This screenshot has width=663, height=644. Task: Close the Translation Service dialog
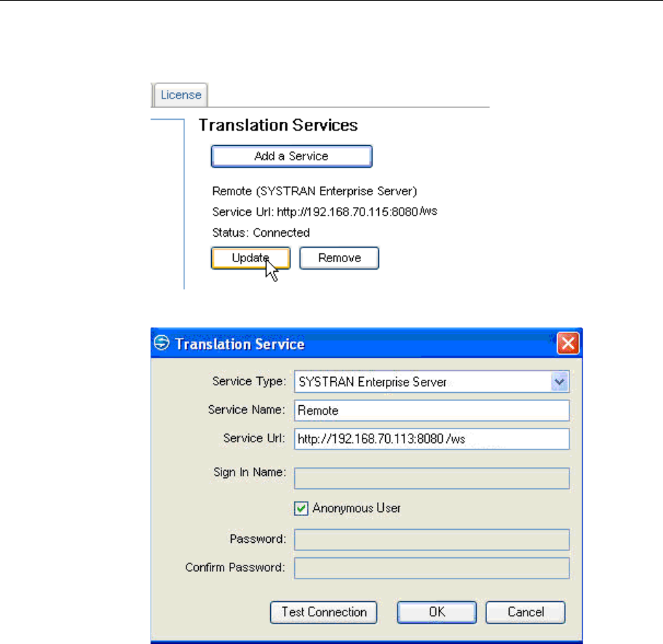pos(568,343)
